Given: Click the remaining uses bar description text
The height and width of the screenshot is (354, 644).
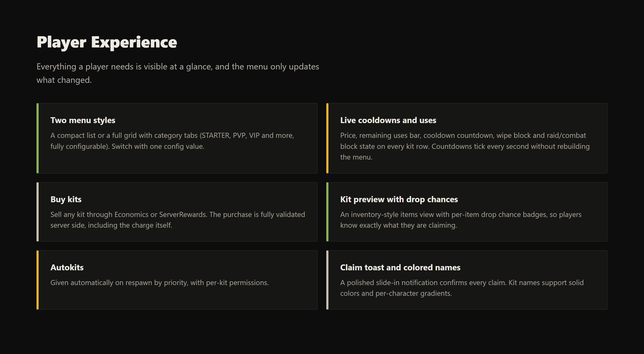Looking at the screenshot, I should click(465, 146).
